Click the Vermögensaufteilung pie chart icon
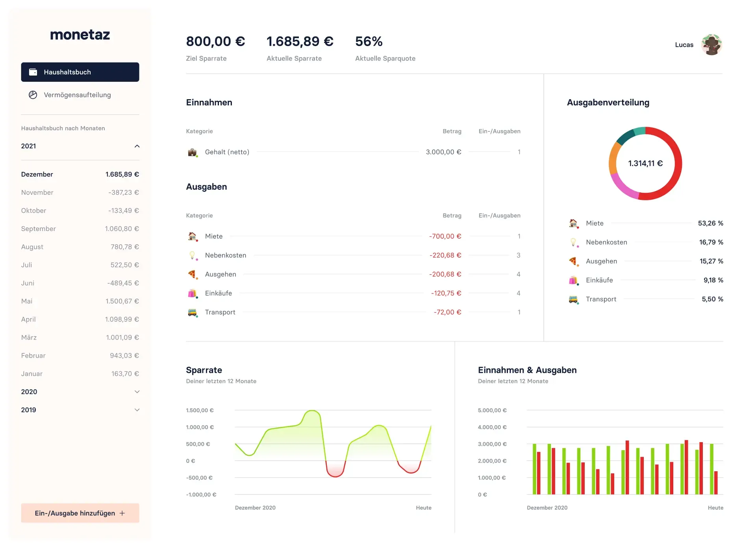The image size is (756, 548). [33, 95]
